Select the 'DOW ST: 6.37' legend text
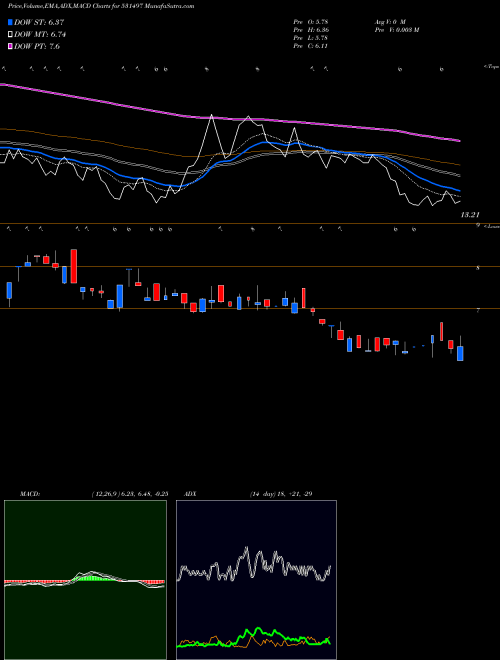The height and width of the screenshot is (660, 500). coord(39,22)
